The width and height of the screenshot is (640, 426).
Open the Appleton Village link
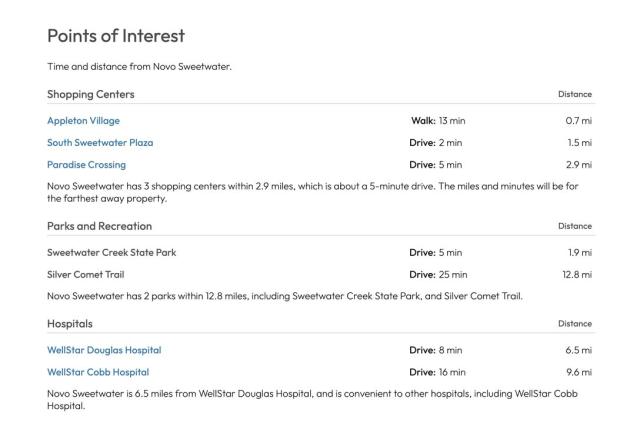(82, 121)
